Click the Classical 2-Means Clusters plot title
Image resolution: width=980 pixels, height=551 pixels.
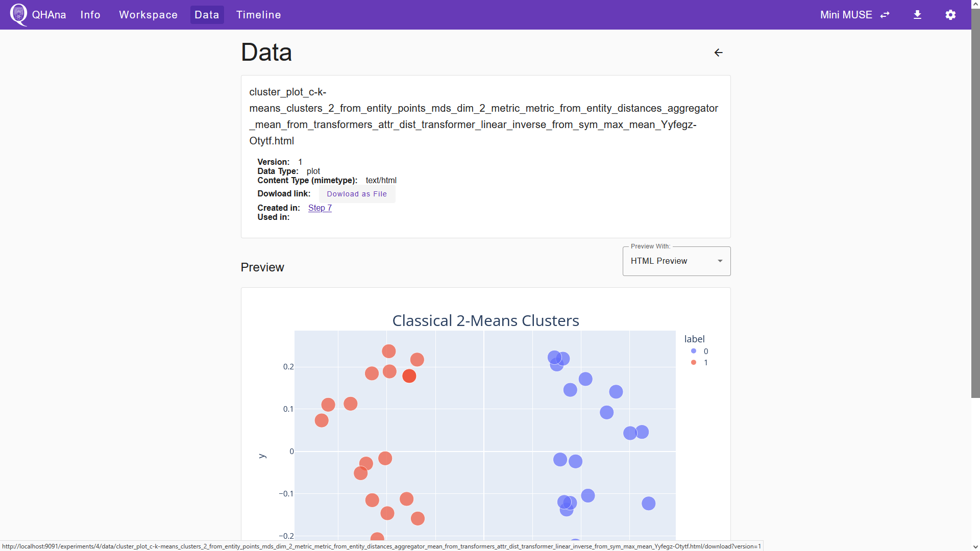click(485, 320)
